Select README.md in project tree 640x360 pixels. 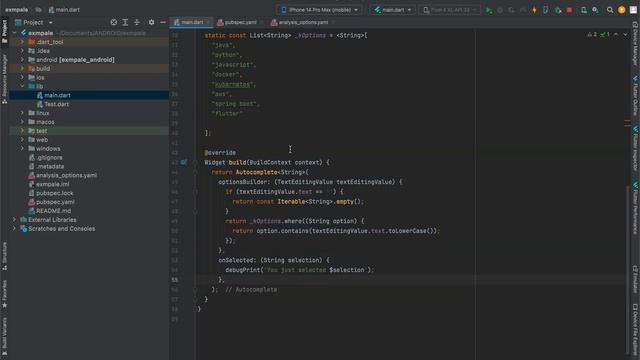pyautogui.click(x=53, y=211)
